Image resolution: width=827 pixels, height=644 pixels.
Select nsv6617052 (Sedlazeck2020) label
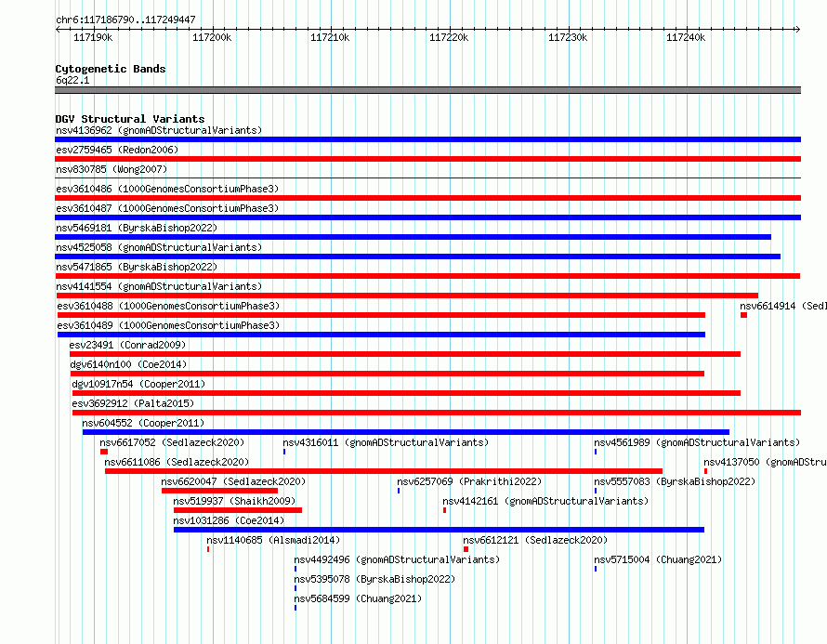pyautogui.click(x=172, y=442)
